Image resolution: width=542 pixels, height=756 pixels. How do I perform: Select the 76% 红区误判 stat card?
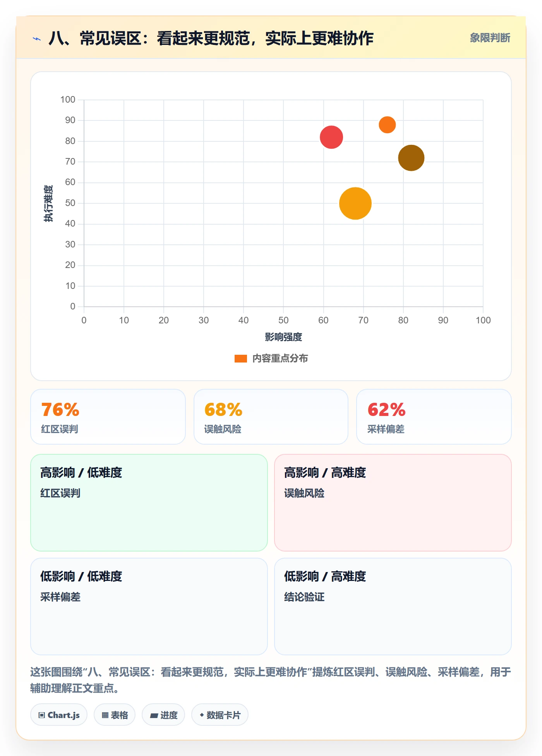coord(108,417)
